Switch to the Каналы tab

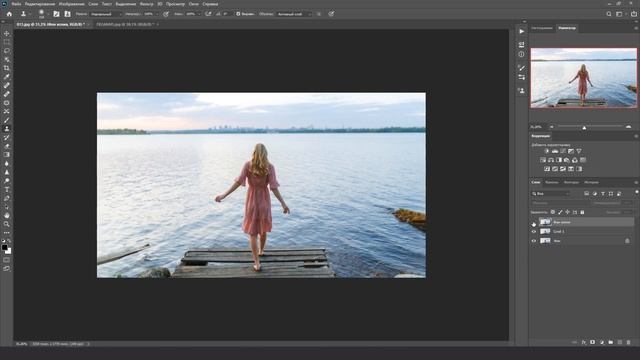point(551,182)
